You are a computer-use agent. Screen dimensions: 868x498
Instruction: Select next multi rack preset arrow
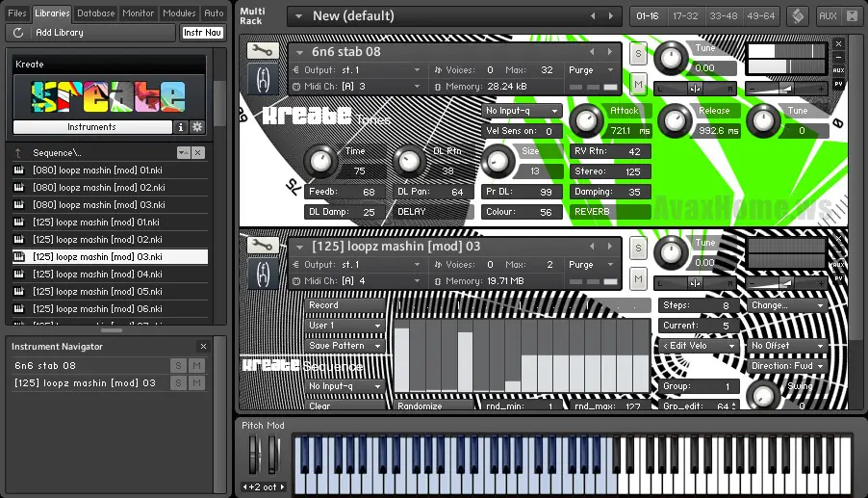point(611,16)
